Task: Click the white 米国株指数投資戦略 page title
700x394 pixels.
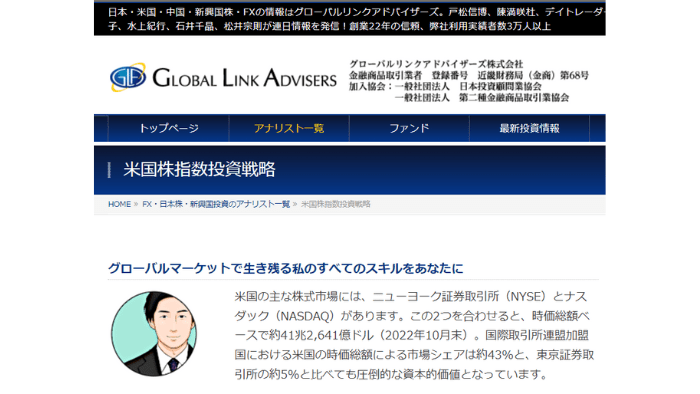Action: click(x=199, y=170)
